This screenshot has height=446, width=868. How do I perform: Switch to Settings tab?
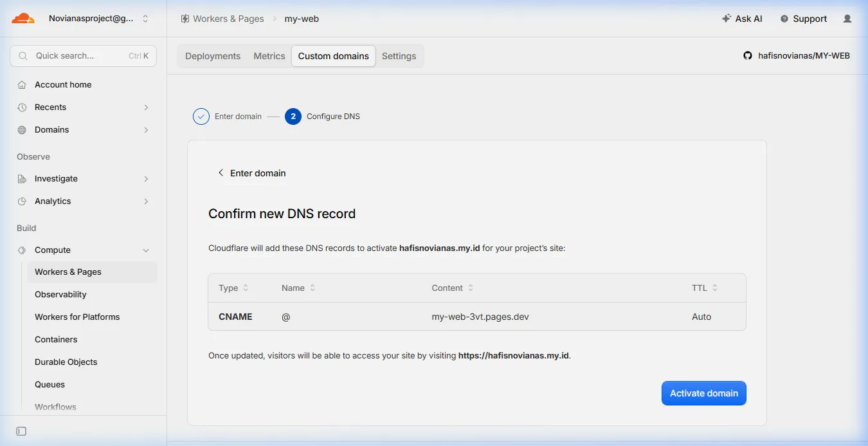(x=399, y=56)
